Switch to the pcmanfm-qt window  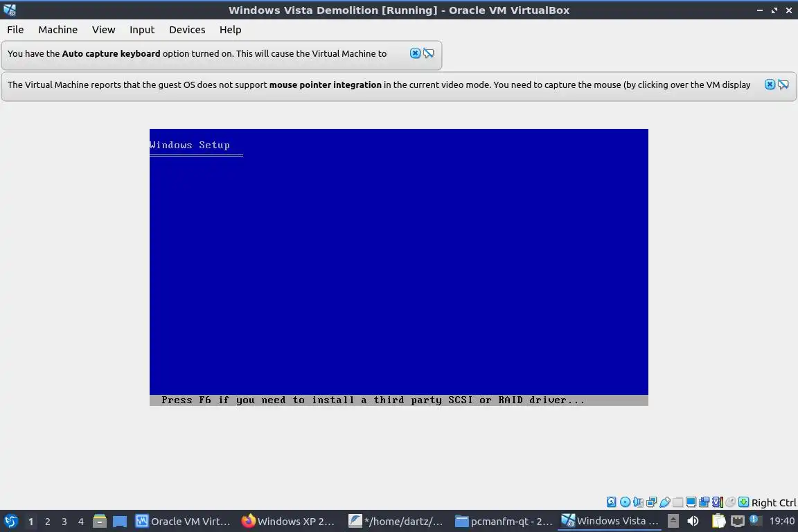click(503, 522)
